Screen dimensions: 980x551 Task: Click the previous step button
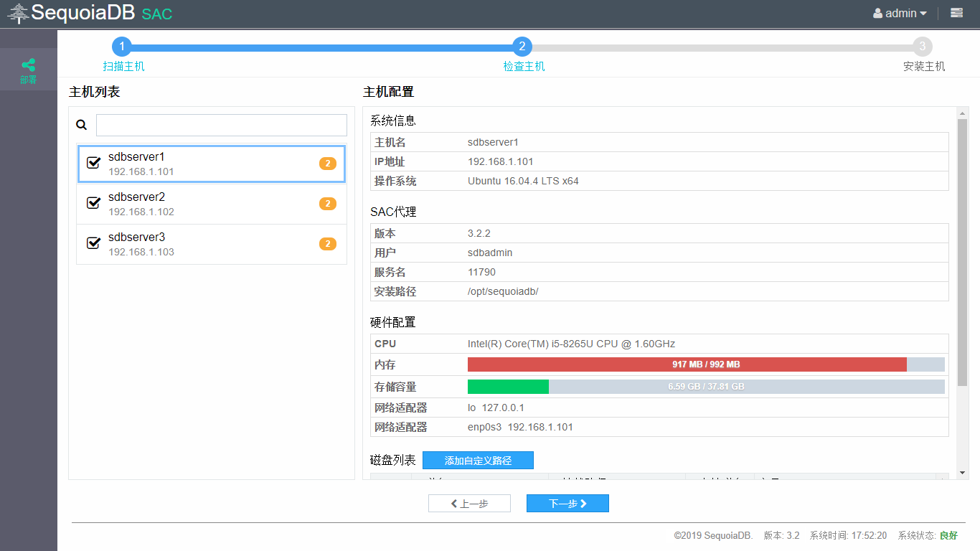pos(469,504)
